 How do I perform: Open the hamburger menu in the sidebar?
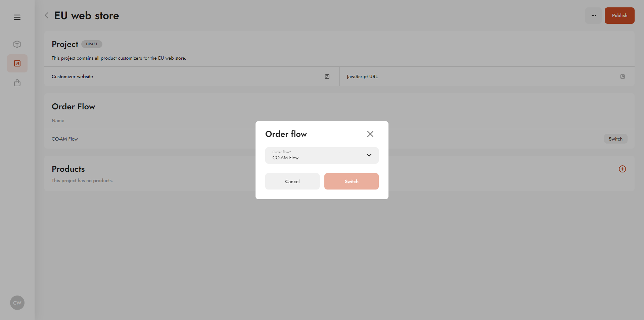(x=17, y=17)
